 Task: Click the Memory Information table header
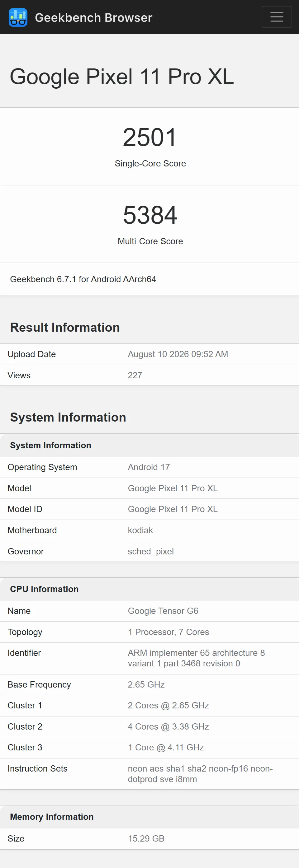tap(52, 817)
